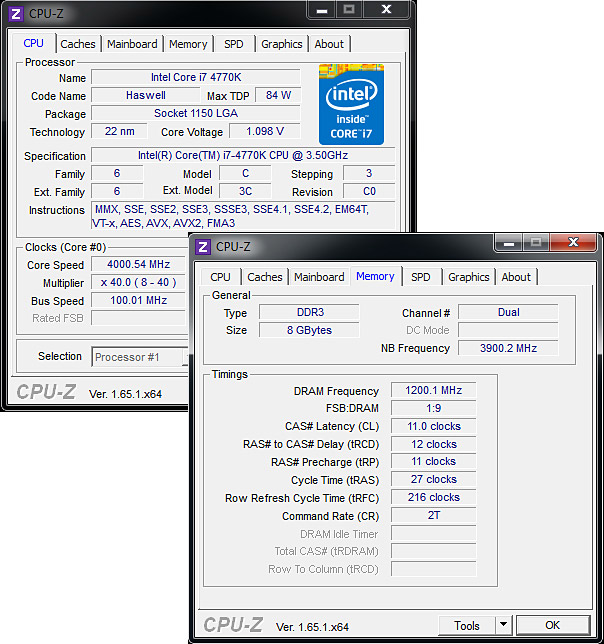The image size is (604, 644).
Task: Click the memory type value 'DDR3'
Action: [x=310, y=312]
